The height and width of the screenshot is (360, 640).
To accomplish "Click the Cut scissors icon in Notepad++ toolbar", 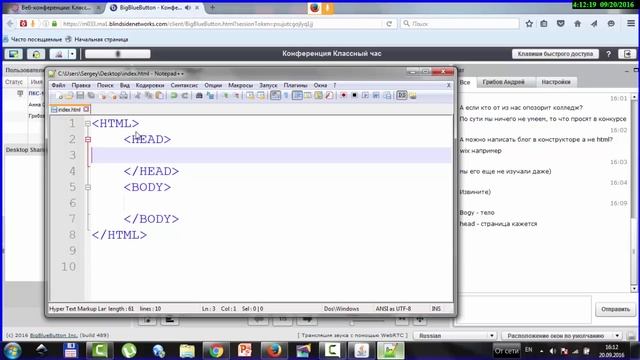I will [x=138, y=96].
